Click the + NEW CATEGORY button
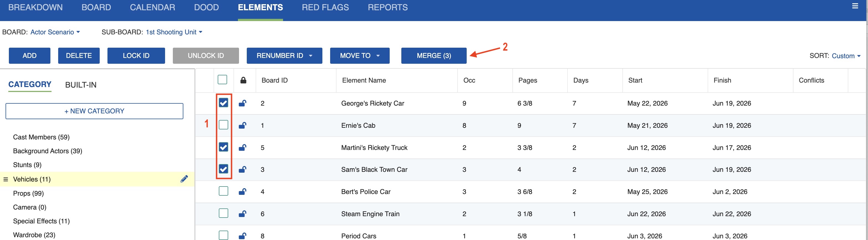The height and width of the screenshot is (240, 868). pyautogui.click(x=94, y=111)
